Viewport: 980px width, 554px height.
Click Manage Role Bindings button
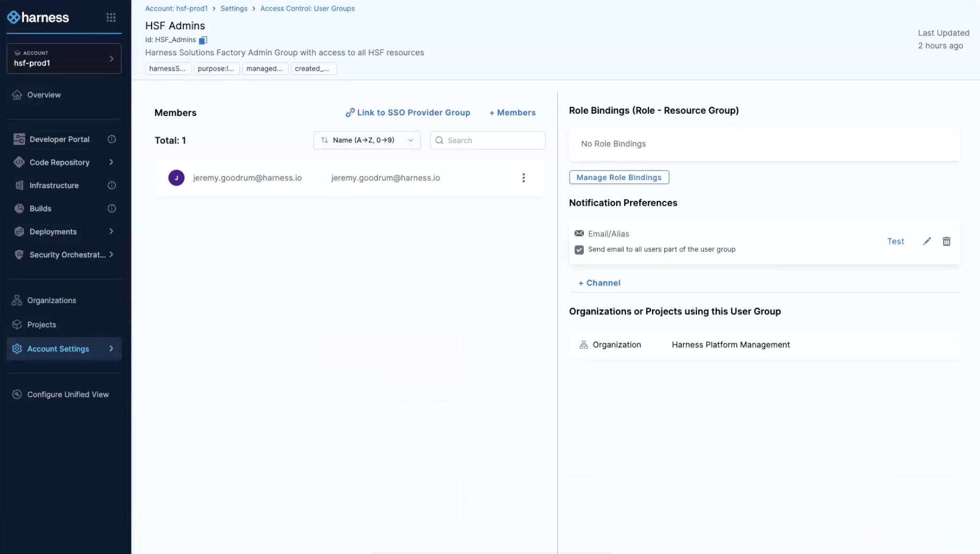pyautogui.click(x=618, y=178)
